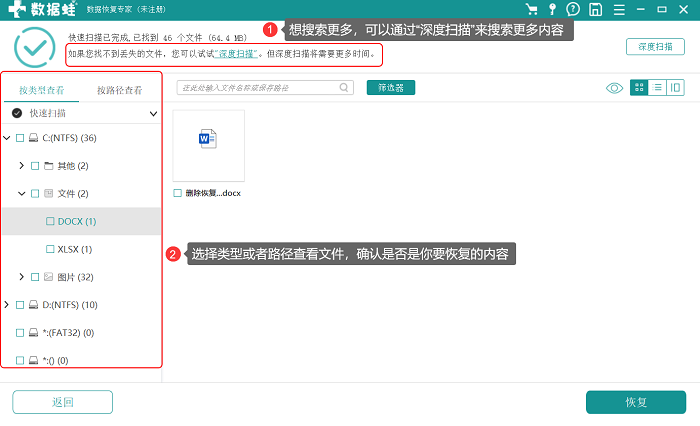
Task: Open the help question mark icon
Action: (573, 9)
